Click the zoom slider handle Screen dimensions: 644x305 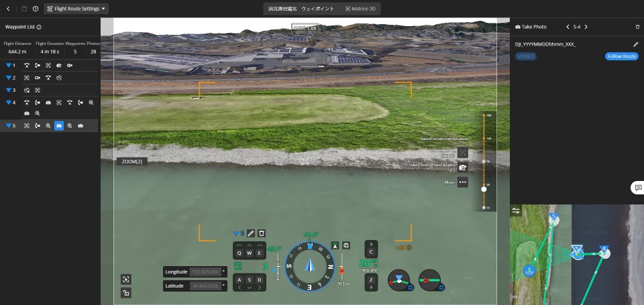[x=484, y=189]
